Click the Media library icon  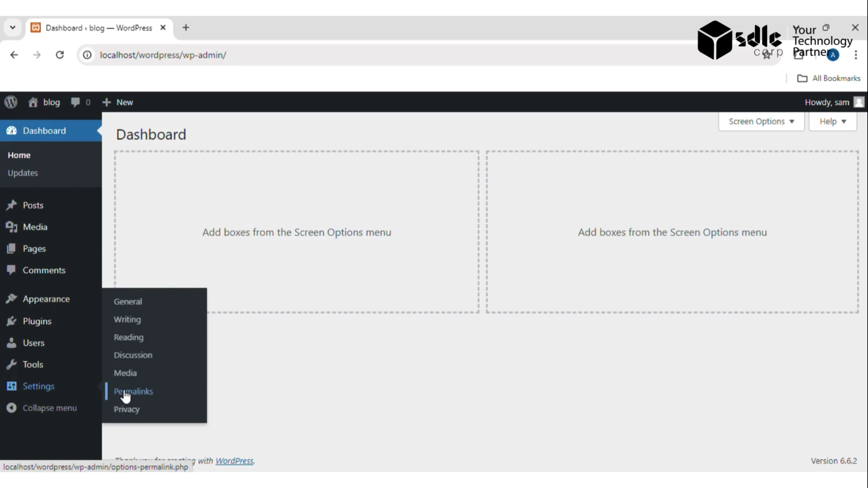11,227
